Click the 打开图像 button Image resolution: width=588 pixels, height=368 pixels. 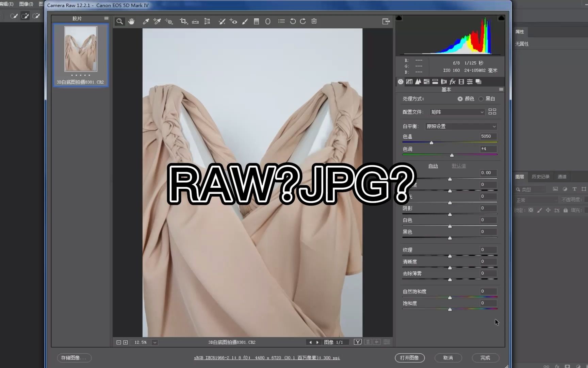coord(410,358)
